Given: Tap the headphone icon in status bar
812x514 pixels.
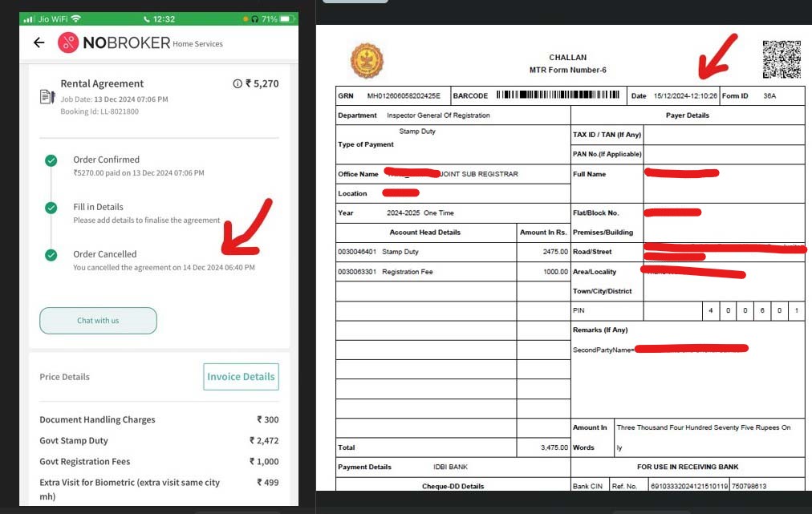Looking at the screenshot, I should coord(255,19).
